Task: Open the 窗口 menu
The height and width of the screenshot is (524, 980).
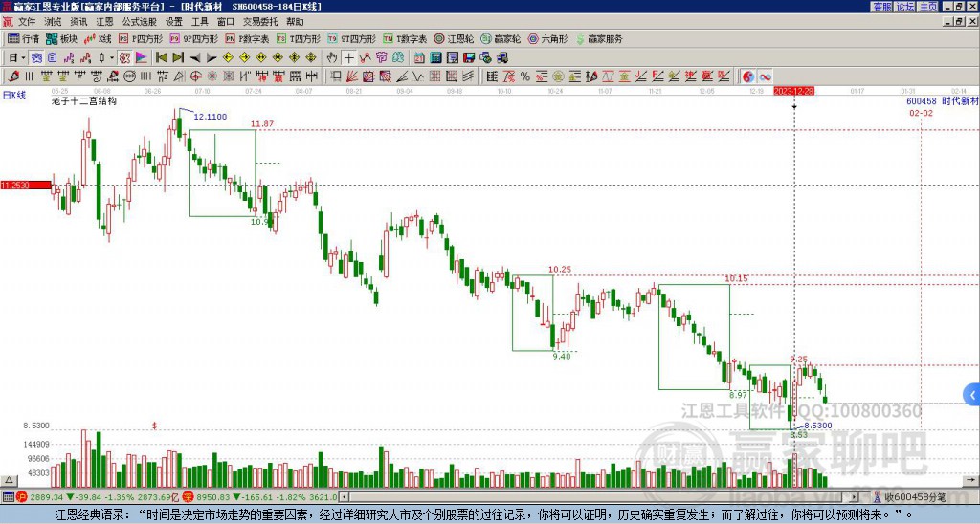Action: pyautogui.click(x=225, y=22)
